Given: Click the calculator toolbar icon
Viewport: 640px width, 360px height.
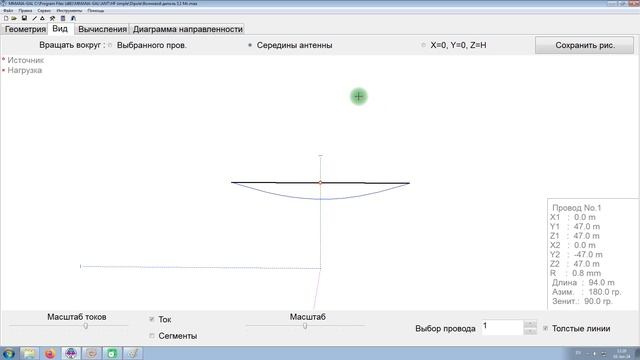Looking at the screenshot, I should click(x=63, y=18).
